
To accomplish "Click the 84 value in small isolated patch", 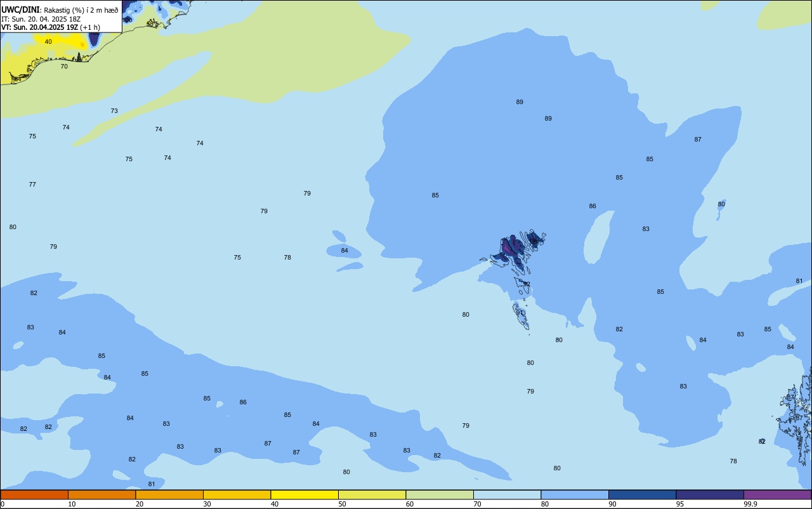I will [344, 251].
